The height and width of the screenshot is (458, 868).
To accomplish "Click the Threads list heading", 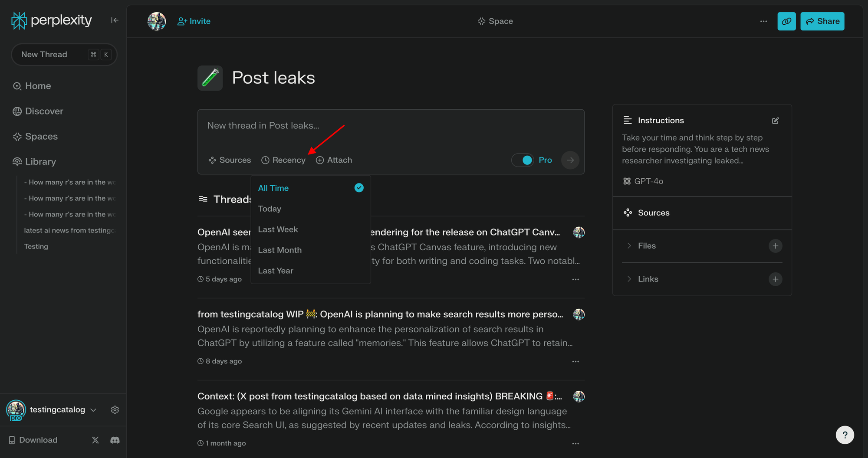I will pyautogui.click(x=224, y=199).
